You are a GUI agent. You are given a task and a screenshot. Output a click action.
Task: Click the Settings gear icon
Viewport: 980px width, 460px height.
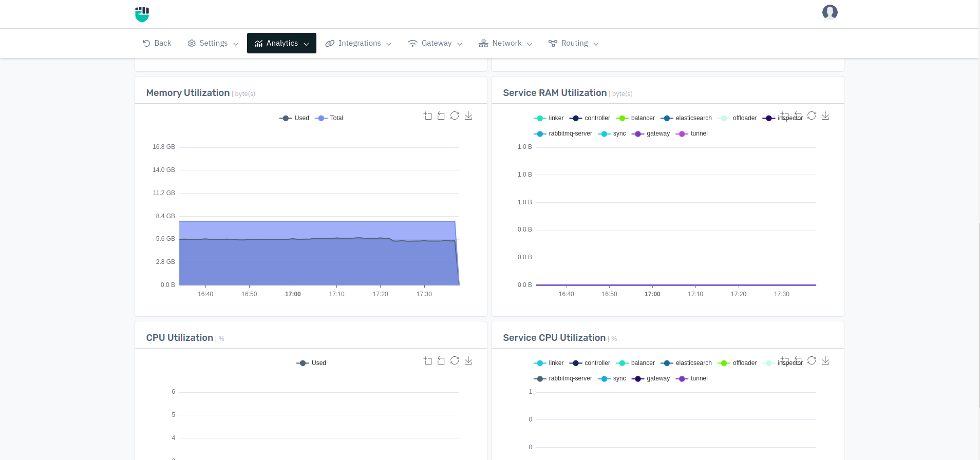pos(192,44)
